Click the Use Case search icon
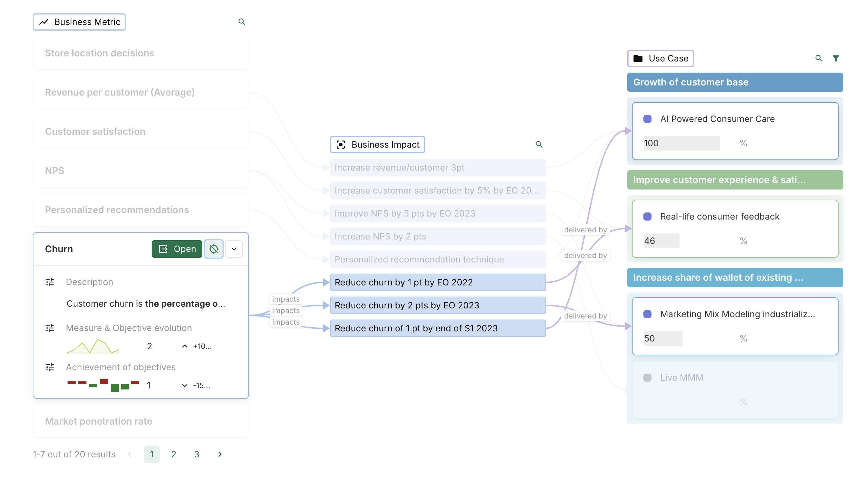The height and width of the screenshot is (481, 868). (x=819, y=58)
